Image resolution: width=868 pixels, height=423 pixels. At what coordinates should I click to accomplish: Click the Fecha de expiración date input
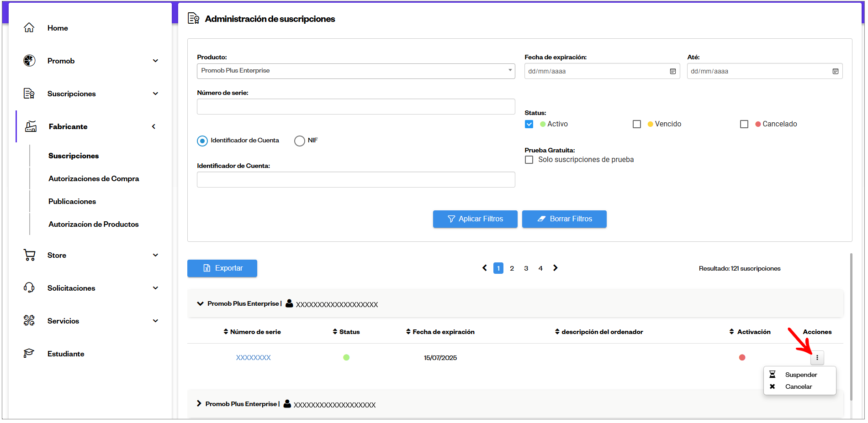602,71
